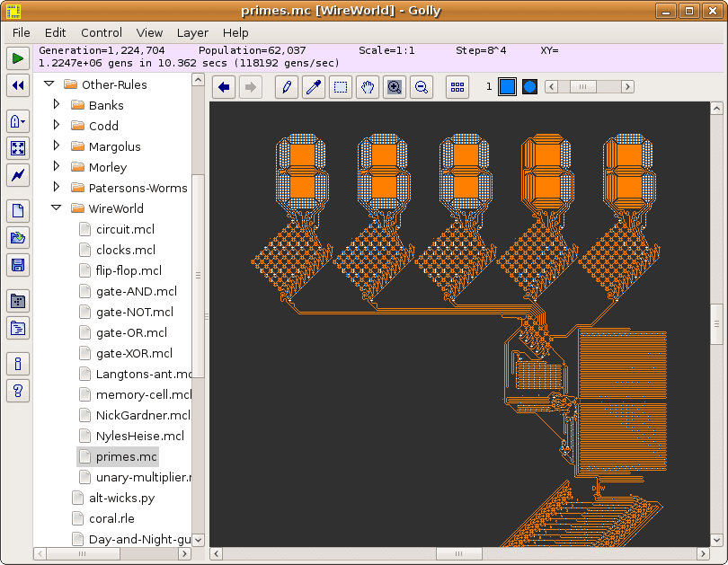Toggle hyperspeed lightning bolt button
The height and width of the screenshot is (565, 728).
18,175
